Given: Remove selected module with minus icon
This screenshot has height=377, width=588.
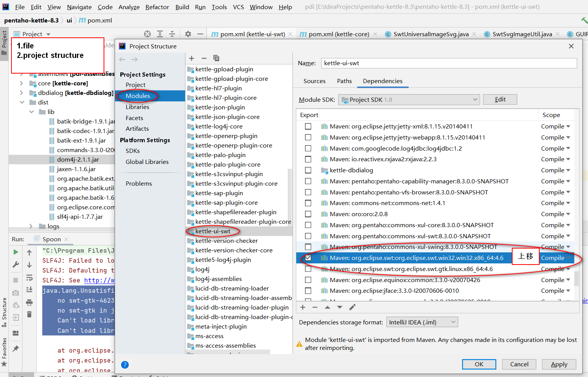Looking at the screenshot, I should click(x=204, y=58).
